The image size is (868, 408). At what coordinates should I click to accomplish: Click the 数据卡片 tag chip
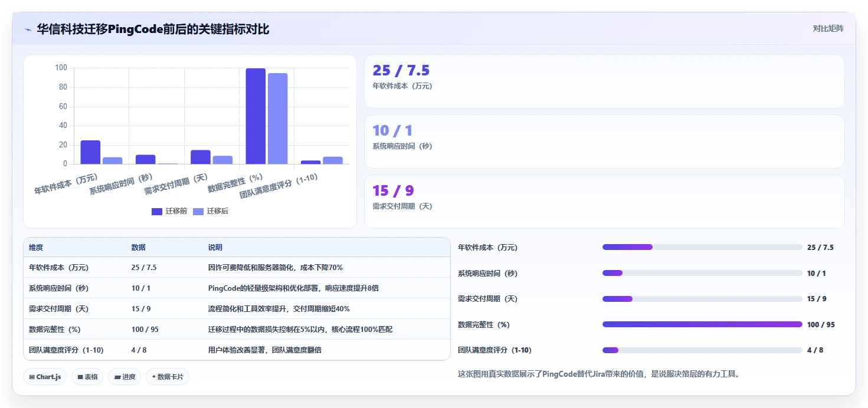coord(168,377)
